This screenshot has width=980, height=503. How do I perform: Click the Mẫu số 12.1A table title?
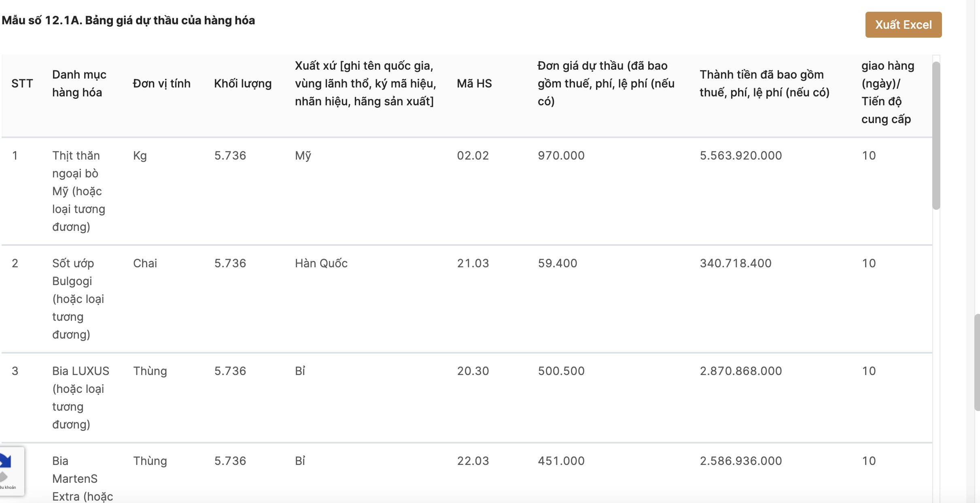(x=128, y=20)
